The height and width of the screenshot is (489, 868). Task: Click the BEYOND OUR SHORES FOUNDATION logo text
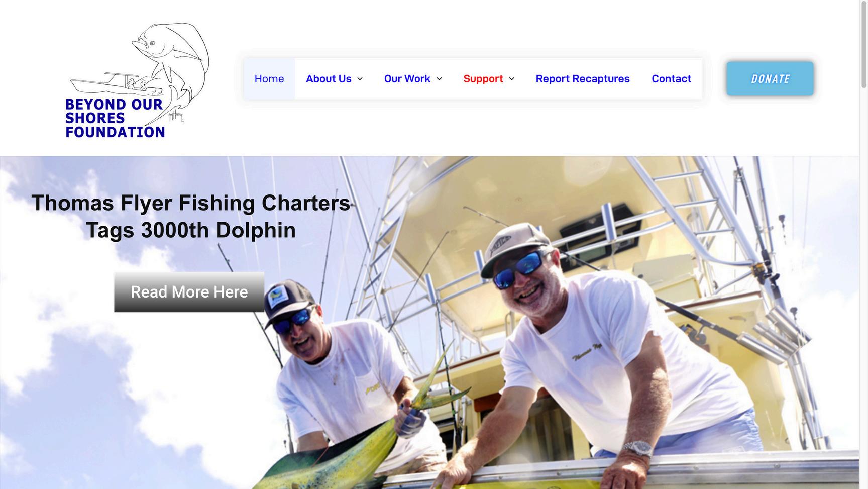click(x=115, y=118)
